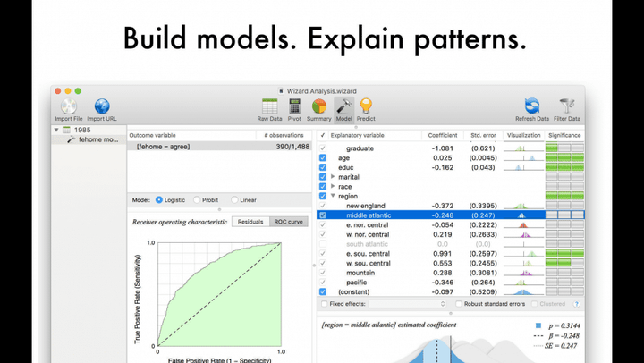
Task: Select the [fehome = agree] outcome row
Action: point(220,147)
